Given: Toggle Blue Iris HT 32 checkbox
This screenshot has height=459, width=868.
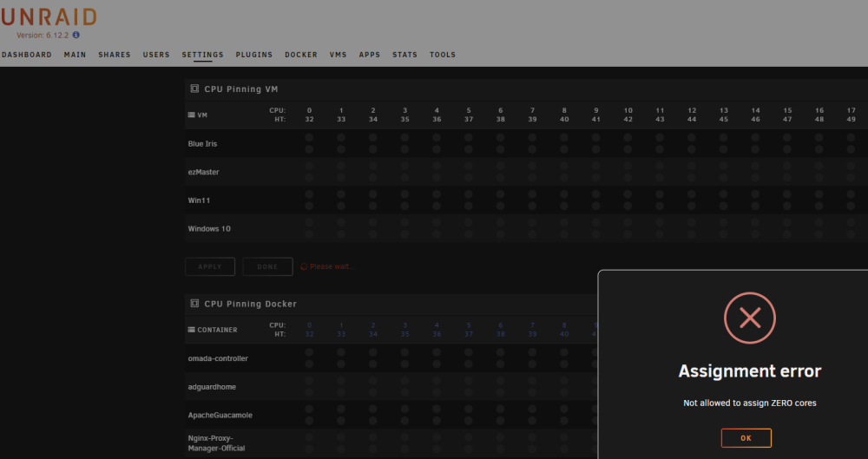Looking at the screenshot, I should click(x=309, y=149).
